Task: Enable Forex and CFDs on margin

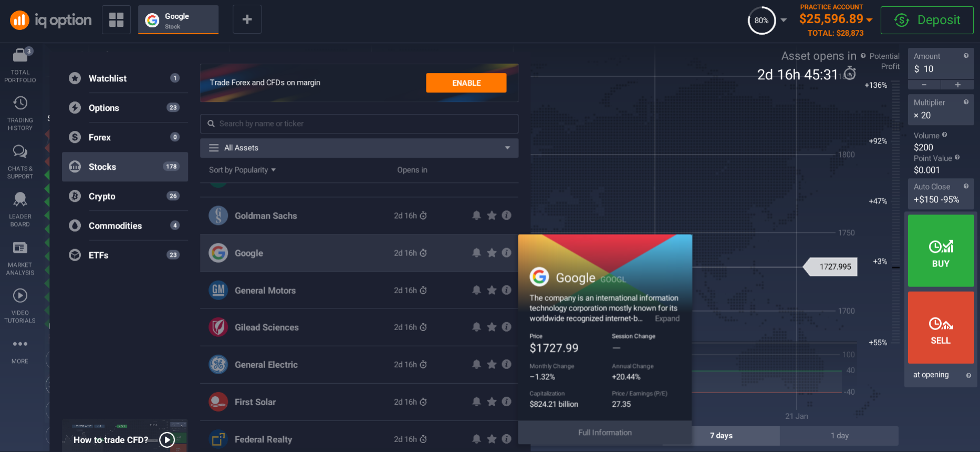Action: point(466,83)
